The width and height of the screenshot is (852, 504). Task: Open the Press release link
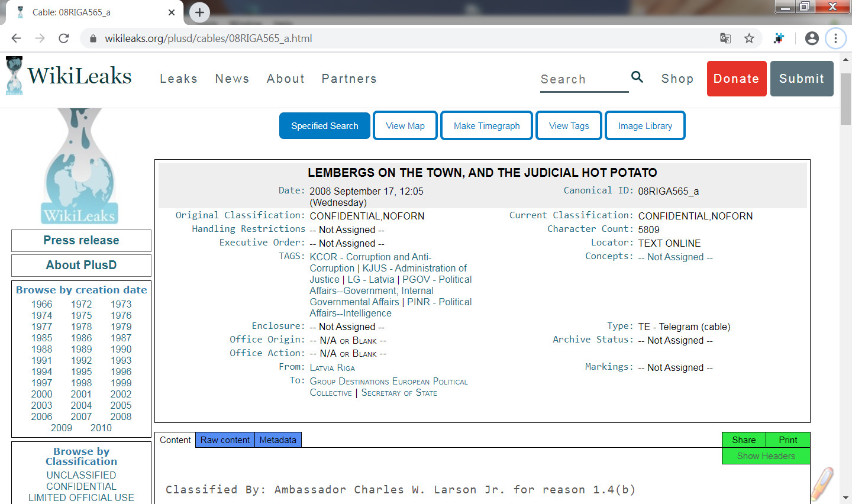pos(81,241)
